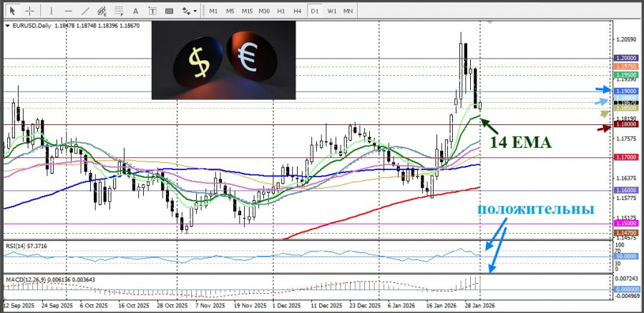Switch chart to M5 timeframe
Viewport: 644px width, 313px height.
[x=230, y=11]
